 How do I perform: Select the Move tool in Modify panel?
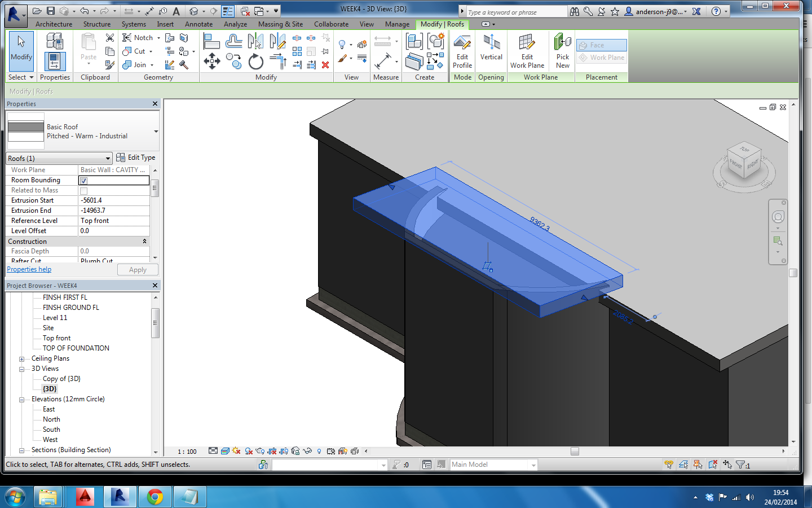[x=212, y=61]
